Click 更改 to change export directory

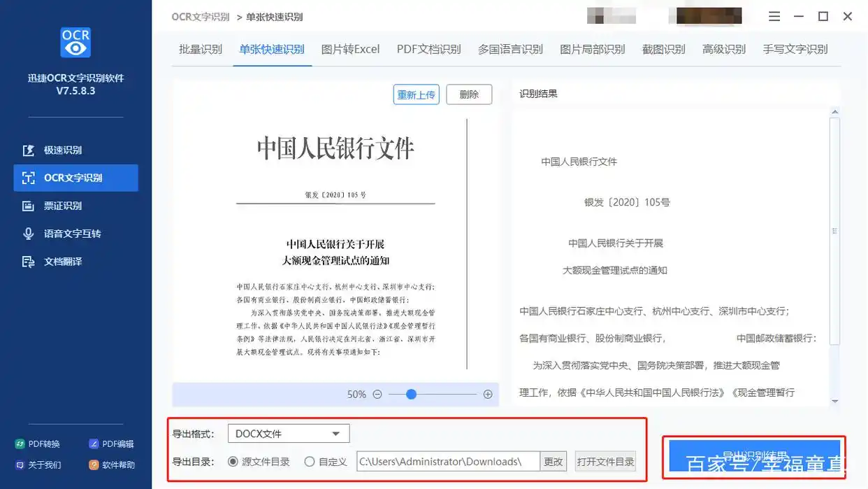click(x=554, y=462)
